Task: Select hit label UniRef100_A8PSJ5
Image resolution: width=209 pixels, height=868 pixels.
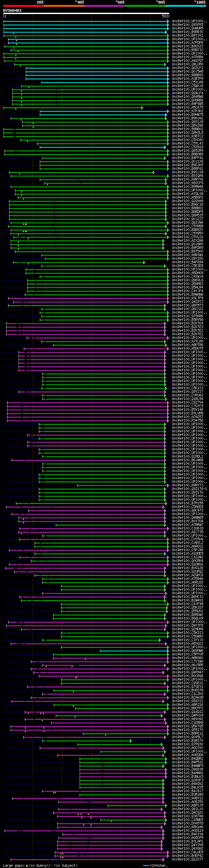Action: pyautogui.click(x=187, y=805)
